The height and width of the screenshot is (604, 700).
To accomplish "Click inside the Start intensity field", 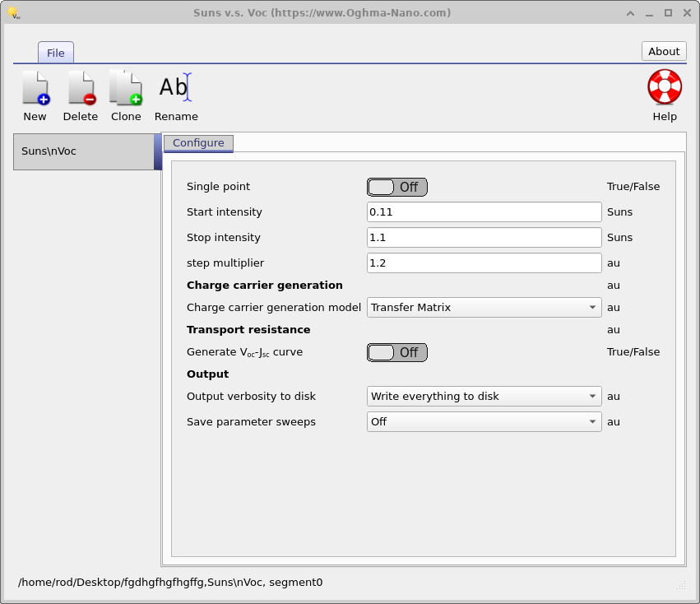I will [x=484, y=211].
